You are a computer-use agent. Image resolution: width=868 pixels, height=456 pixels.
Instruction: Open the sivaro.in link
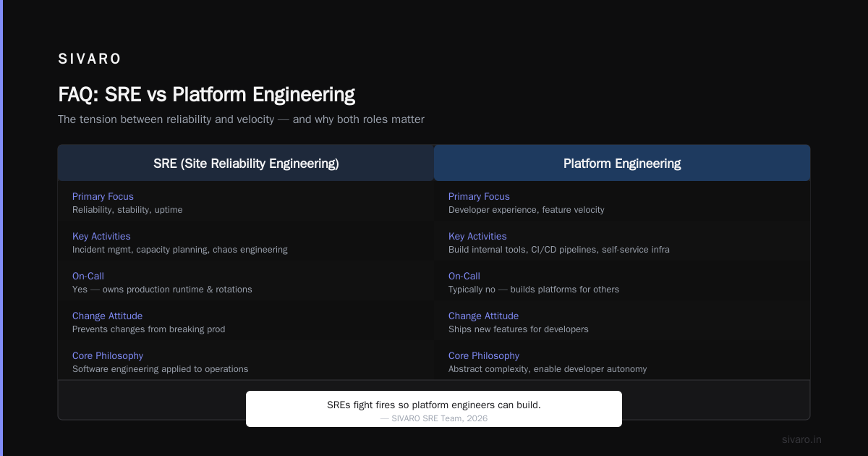801,439
